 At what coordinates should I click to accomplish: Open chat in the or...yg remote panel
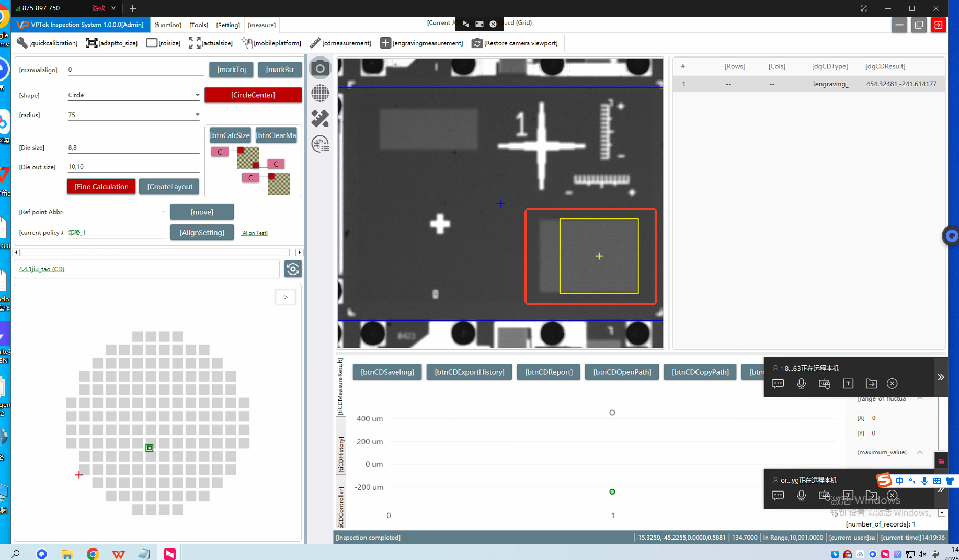(x=778, y=495)
